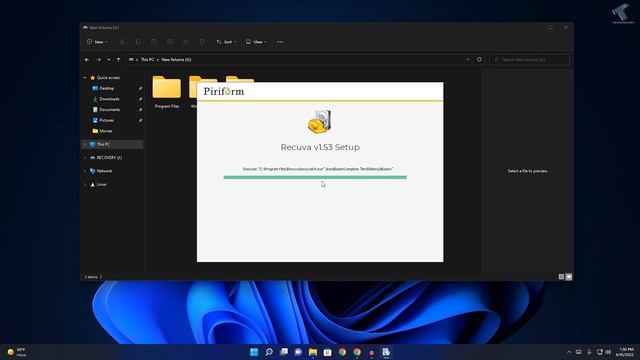
Task: Switch Explorer to large icons layout
Action: [x=569, y=277]
